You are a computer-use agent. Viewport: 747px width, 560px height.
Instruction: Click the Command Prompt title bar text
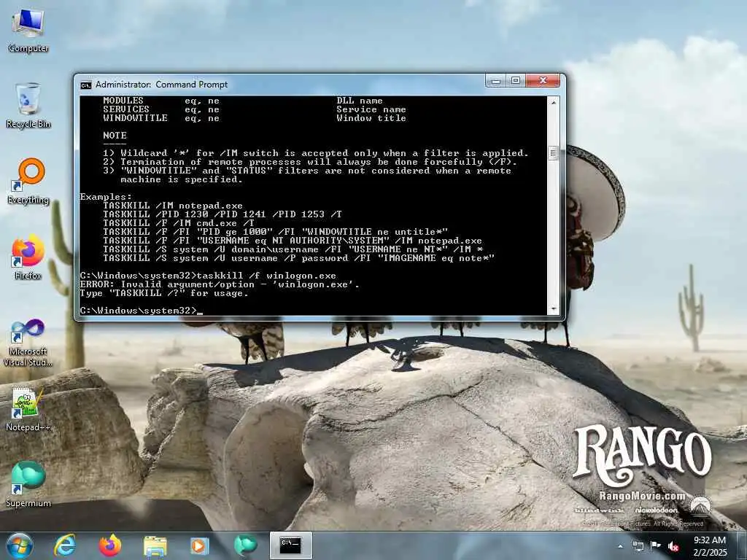click(161, 85)
